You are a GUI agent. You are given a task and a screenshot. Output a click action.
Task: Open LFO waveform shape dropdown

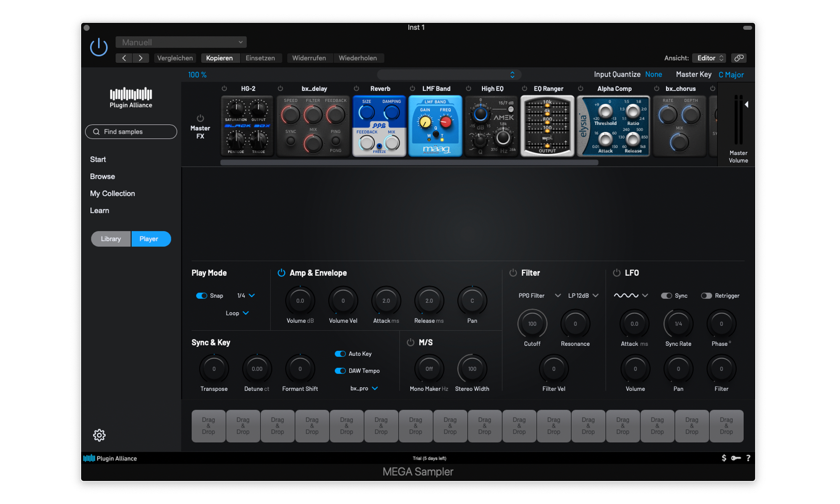[631, 296]
